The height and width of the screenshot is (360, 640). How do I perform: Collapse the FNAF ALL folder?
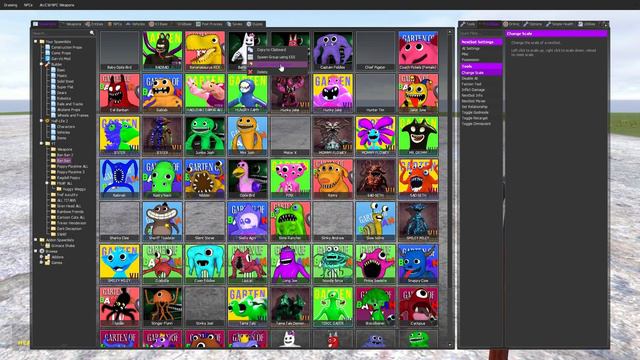47,183
